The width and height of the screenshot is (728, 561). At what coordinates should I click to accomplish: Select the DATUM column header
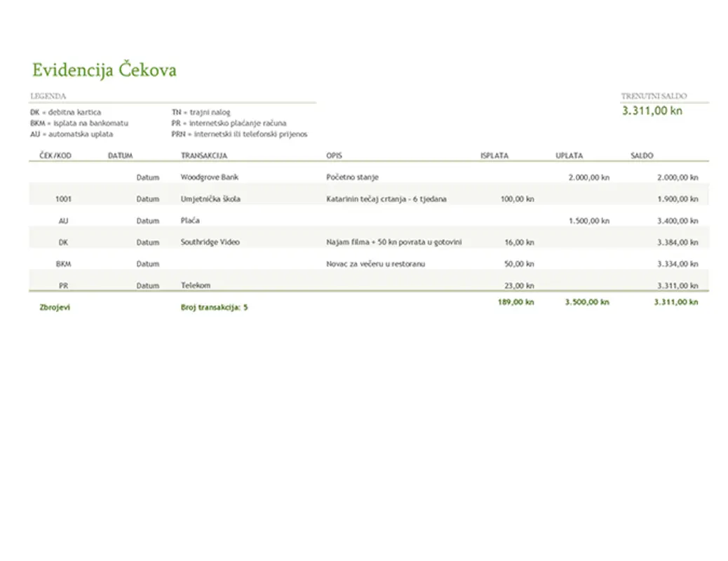coord(120,156)
